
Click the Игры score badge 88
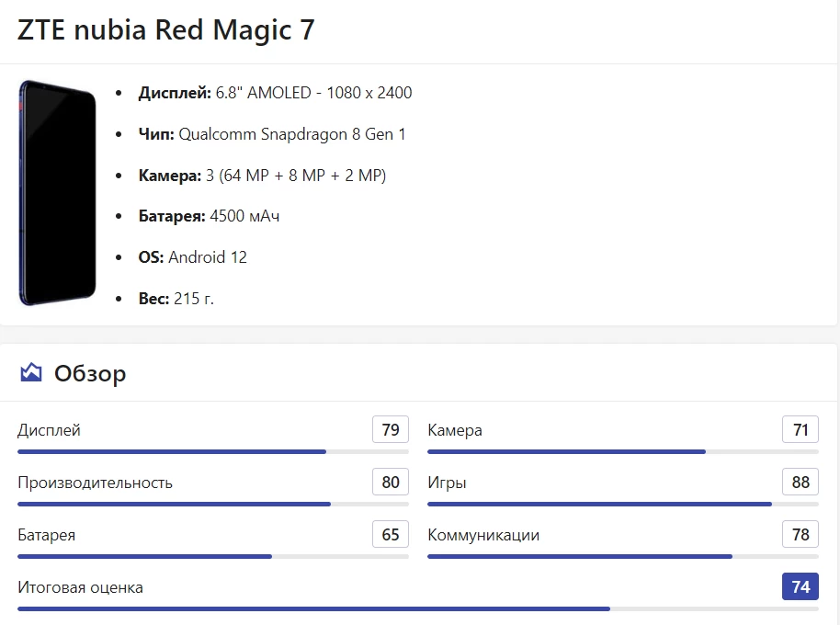coord(800,483)
